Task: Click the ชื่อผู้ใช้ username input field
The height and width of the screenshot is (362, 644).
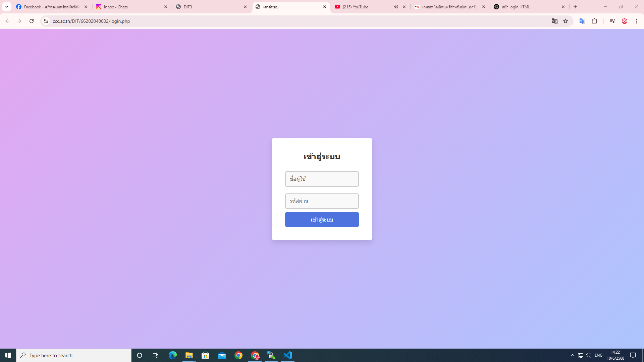Action: [322, 179]
